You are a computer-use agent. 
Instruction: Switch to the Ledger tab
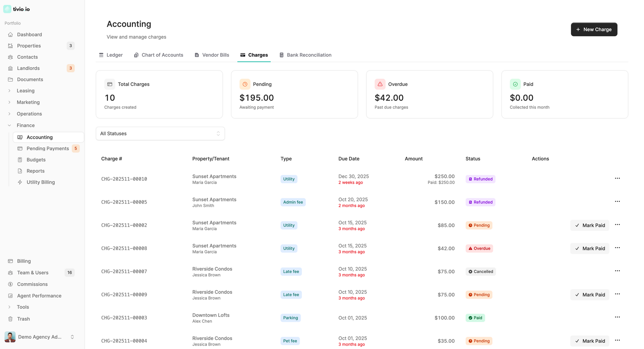coord(111,55)
